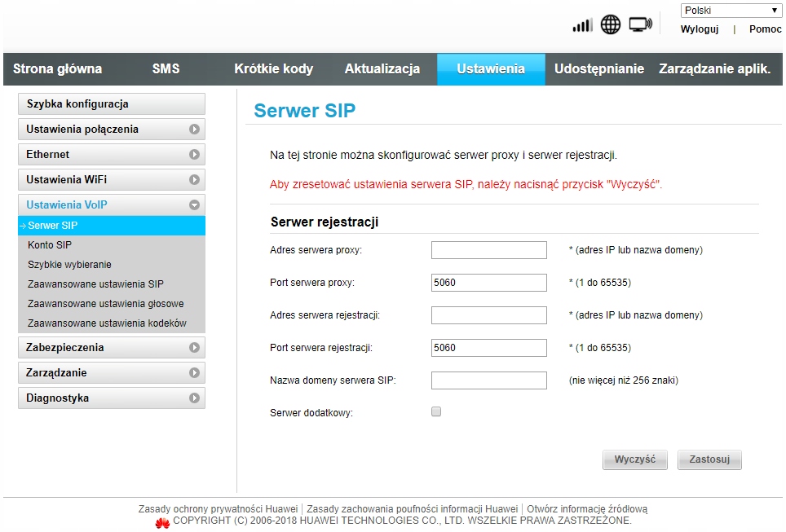Open the Polski language dropdown

point(731,11)
